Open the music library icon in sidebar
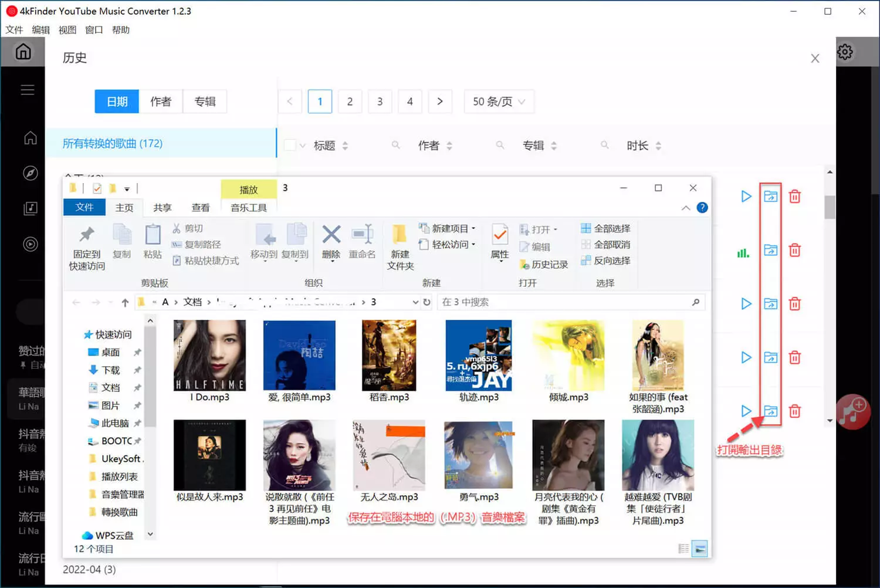This screenshot has width=880, height=588. pos(31,208)
